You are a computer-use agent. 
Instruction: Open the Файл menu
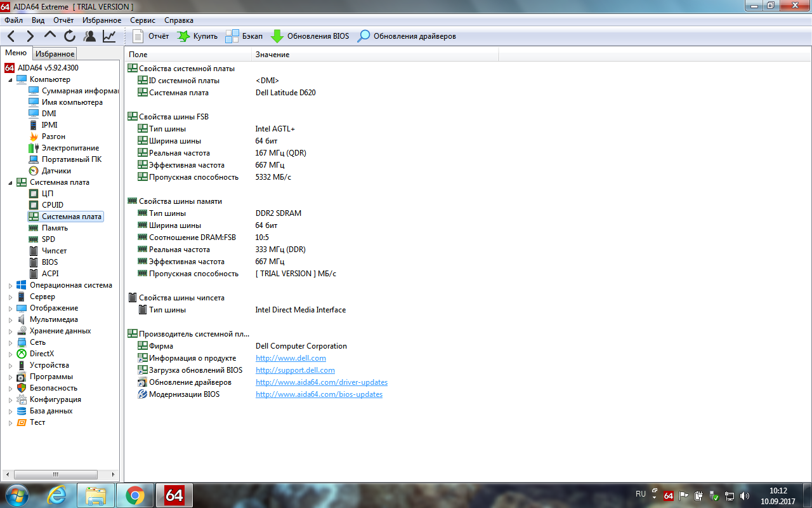pyautogui.click(x=13, y=20)
